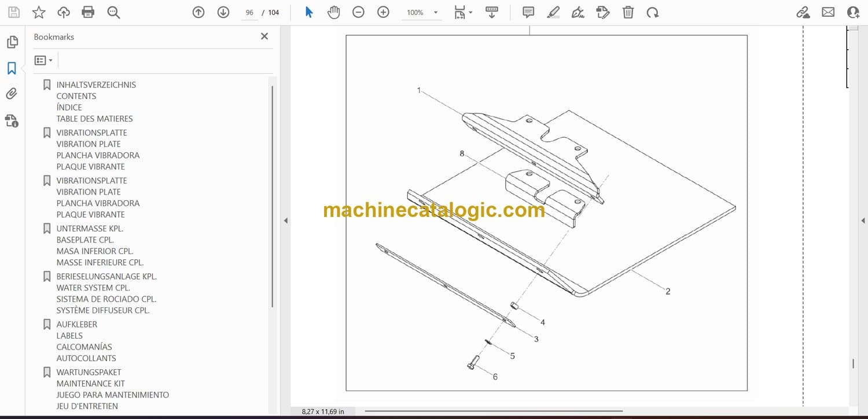Share a link to this file
The width and height of the screenshot is (868, 419).
(803, 12)
